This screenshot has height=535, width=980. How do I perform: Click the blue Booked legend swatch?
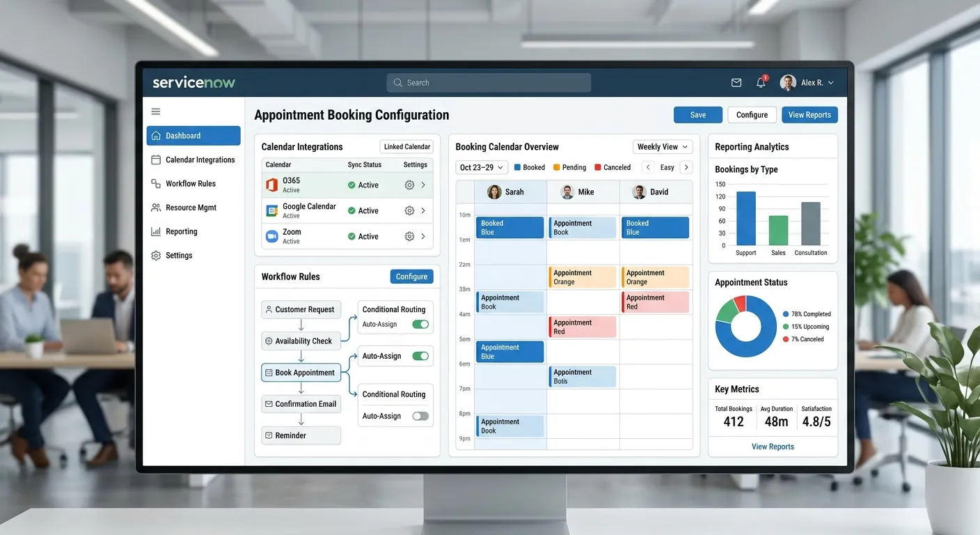tap(517, 167)
